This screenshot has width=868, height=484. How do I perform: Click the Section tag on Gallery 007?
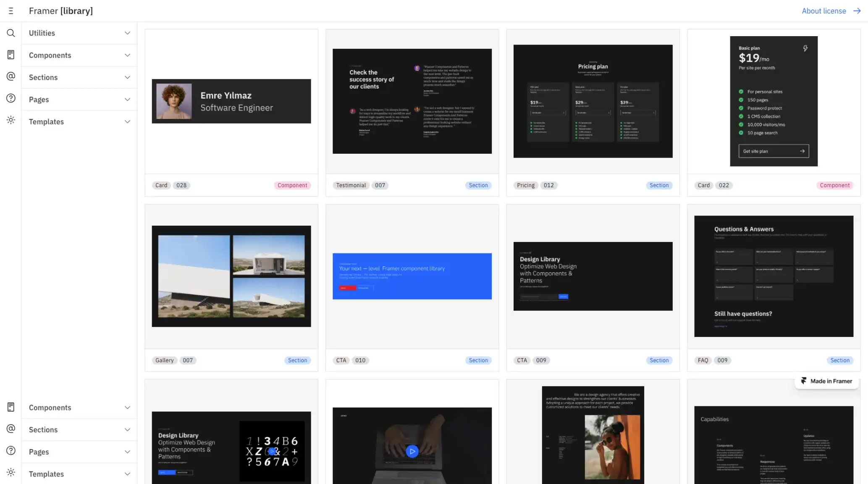pyautogui.click(x=297, y=360)
